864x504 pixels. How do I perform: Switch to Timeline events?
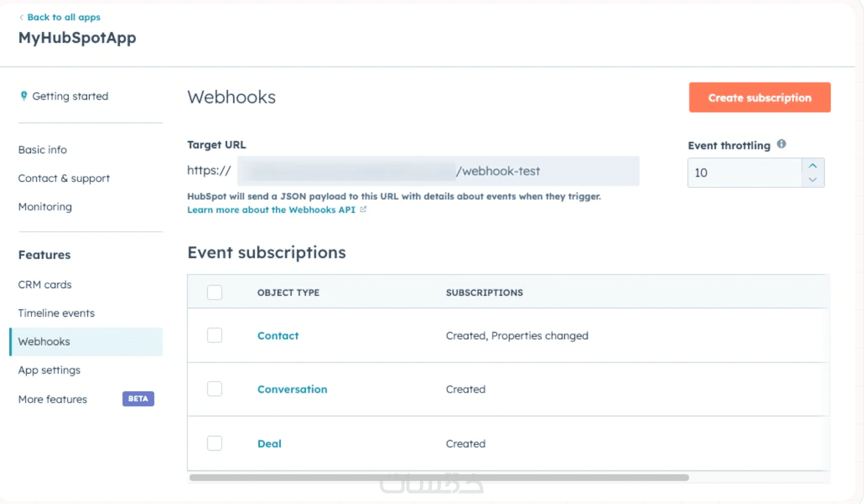point(56,313)
